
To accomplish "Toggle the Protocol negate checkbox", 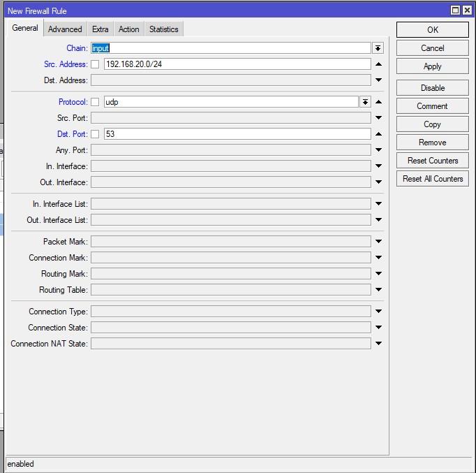I will 95,102.
